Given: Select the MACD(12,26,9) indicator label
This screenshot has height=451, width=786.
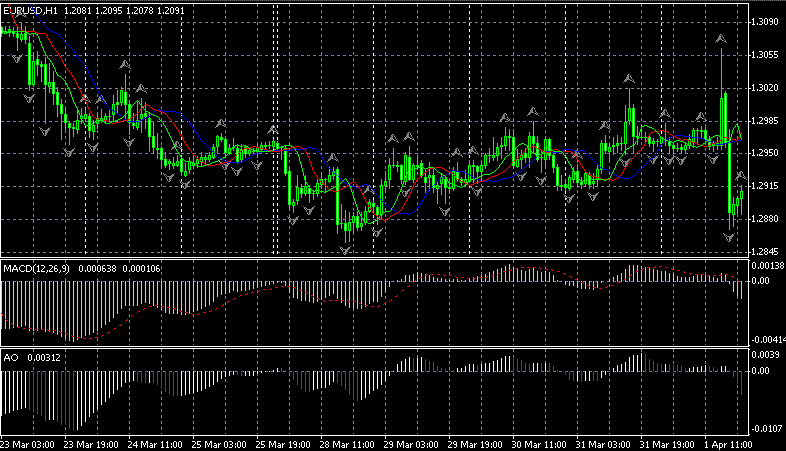Looking at the screenshot, I should [x=36, y=269].
